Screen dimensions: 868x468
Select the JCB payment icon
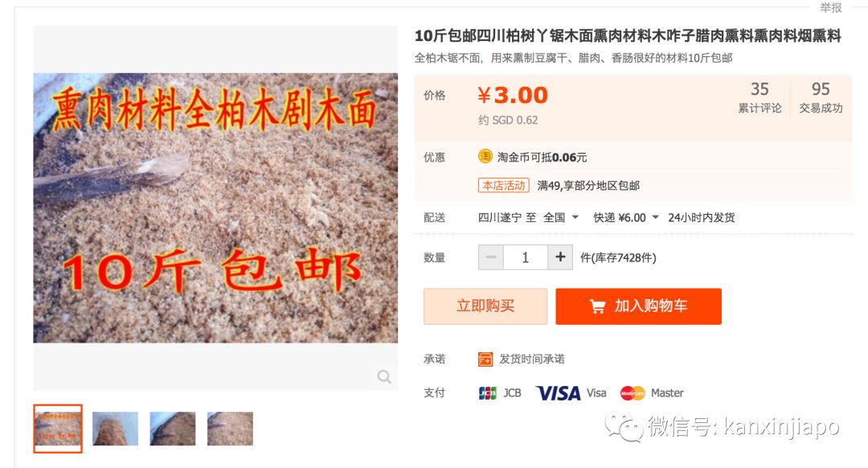487,393
